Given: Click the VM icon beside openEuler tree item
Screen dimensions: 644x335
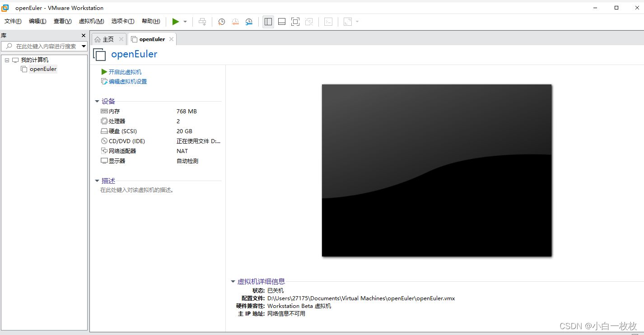Looking at the screenshot, I should [24, 69].
